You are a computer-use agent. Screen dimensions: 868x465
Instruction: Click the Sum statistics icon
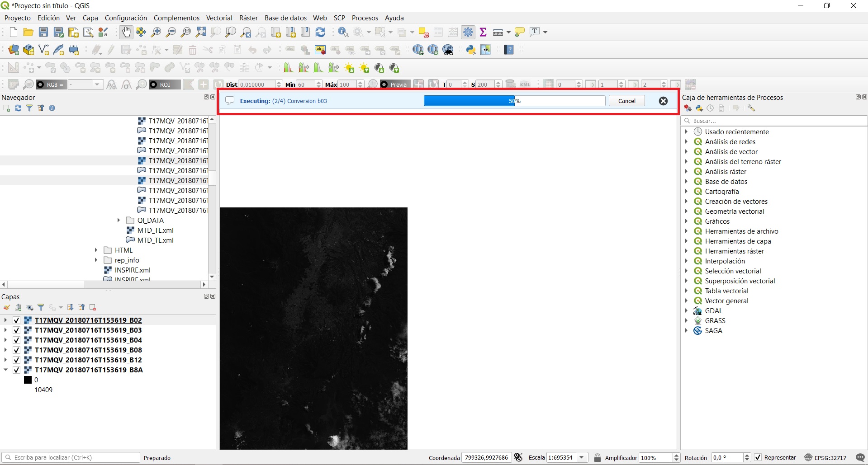click(483, 32)
